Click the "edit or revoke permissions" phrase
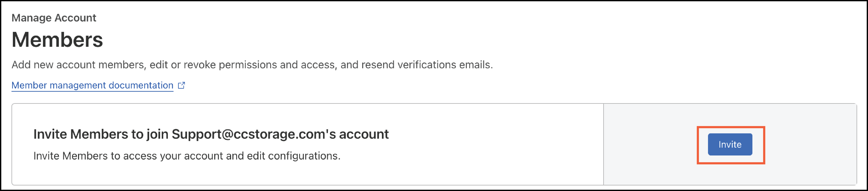The width and height of the screenshot is (868, 191). click(213, 65)
